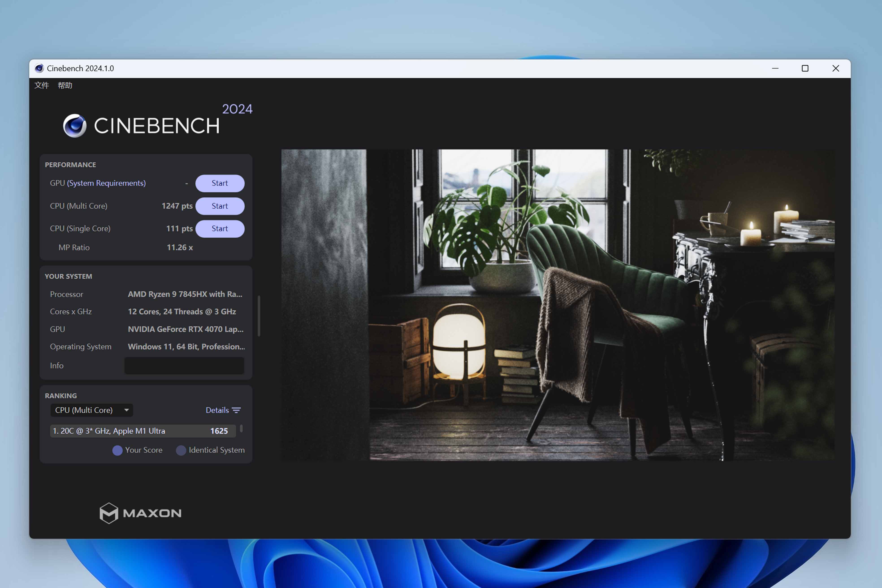This screenshot has width=882, height=588.
Task: Click the 1247 pts multi core score
Action: tap(177, 206)
